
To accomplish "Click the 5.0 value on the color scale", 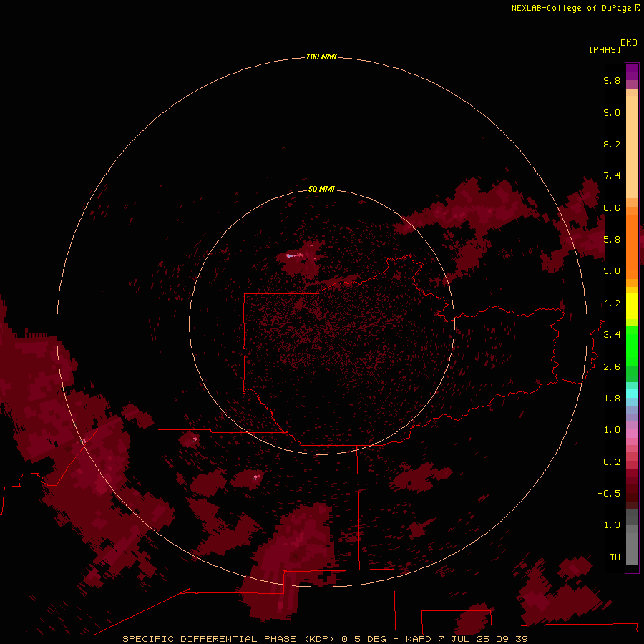I will (612, 271).
